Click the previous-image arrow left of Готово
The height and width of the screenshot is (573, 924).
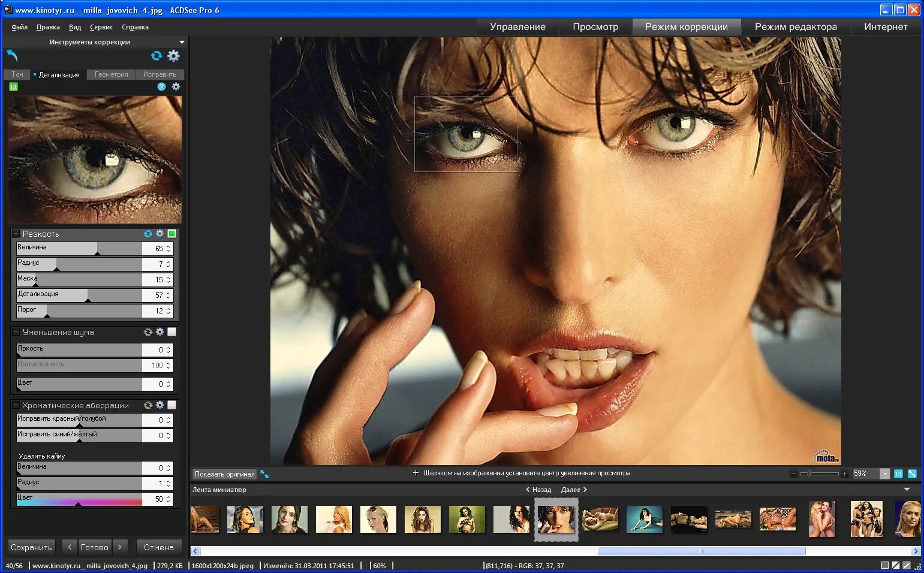(x=70, y=547)
